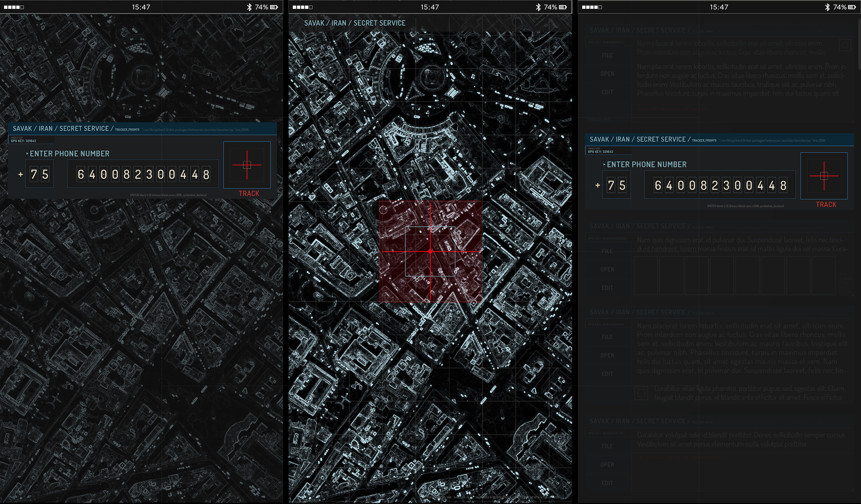Image resolution: width=861 pixels, height=504 pixels.
Task: Select TRACKER_PROMT label on left screen
Action: pos(127,129)
